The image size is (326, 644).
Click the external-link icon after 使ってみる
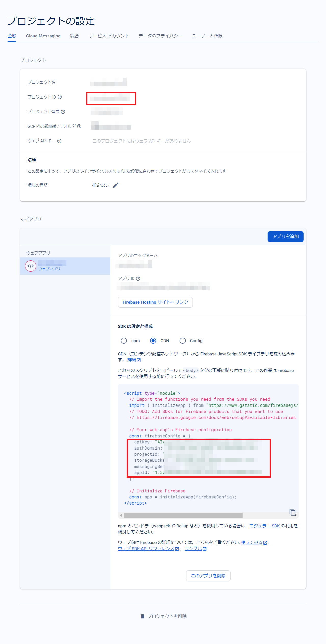click(x=265, y=543)
